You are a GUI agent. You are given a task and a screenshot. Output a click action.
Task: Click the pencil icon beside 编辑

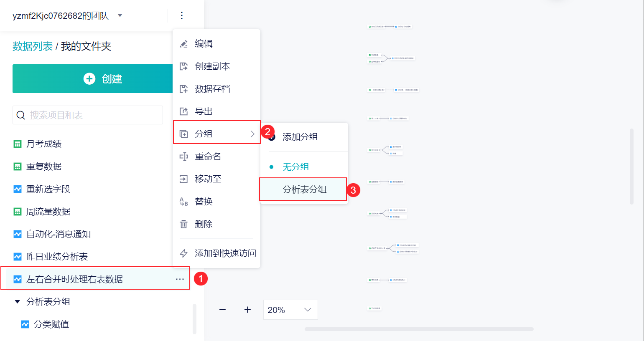[x=183, y=44]
